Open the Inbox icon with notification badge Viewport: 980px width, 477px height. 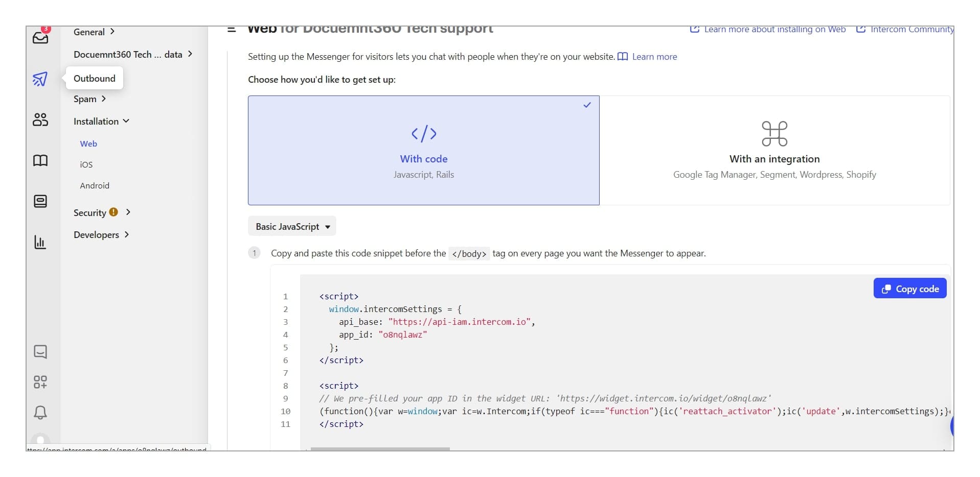coord(40,36)
